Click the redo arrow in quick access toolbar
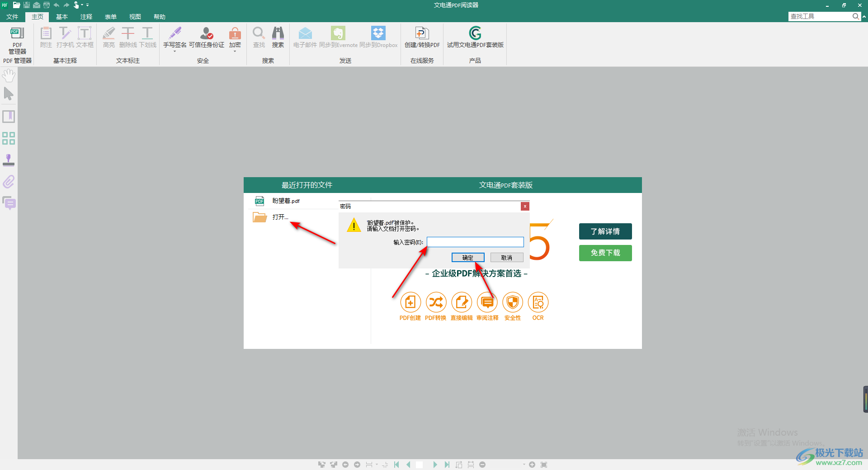 66,5
